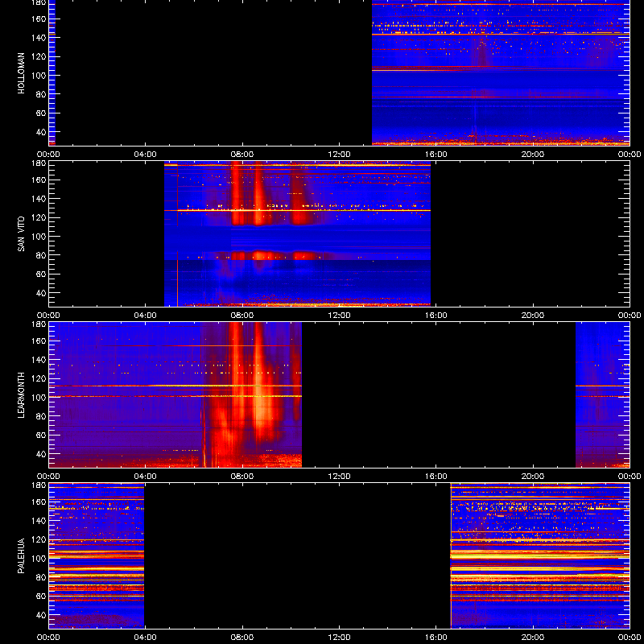Image resolution: width=644 pixels, height=644 pixels.
Task: Pick the 100 frequency label on San Vito axis
Action: 40,237
